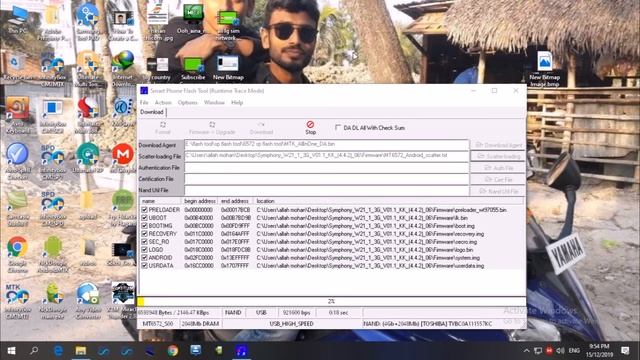Open Chrome from the taskbar
This screenshot has height=360, width=640.
(x=173, y=351)
